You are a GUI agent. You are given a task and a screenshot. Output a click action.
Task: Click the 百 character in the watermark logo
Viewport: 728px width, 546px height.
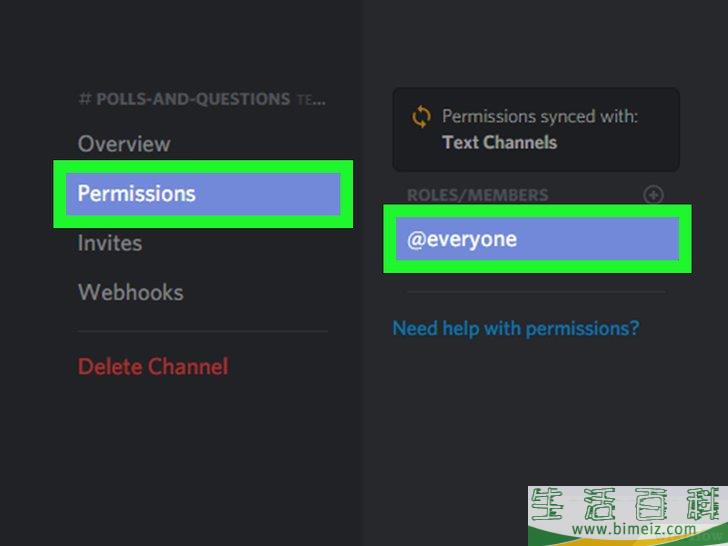tap(651, 504)
